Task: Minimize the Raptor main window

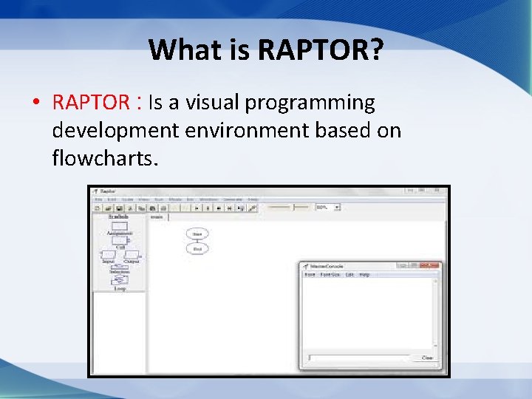Action: click(x=410, y=191)
